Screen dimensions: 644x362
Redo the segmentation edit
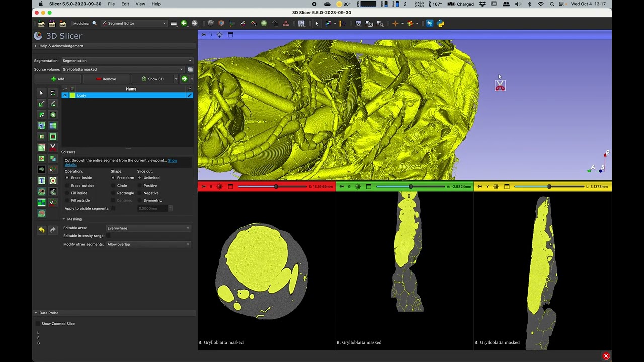pyautogui.click(x=53, y=230)
